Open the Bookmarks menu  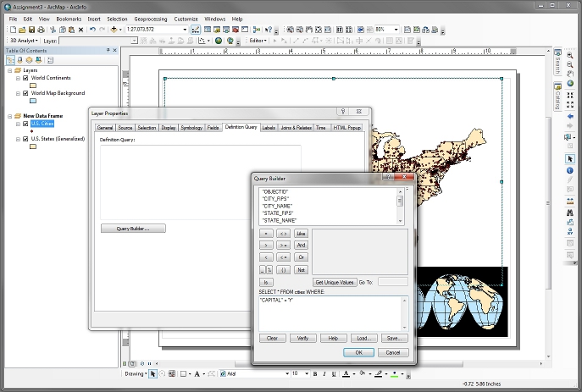(69, 19)
